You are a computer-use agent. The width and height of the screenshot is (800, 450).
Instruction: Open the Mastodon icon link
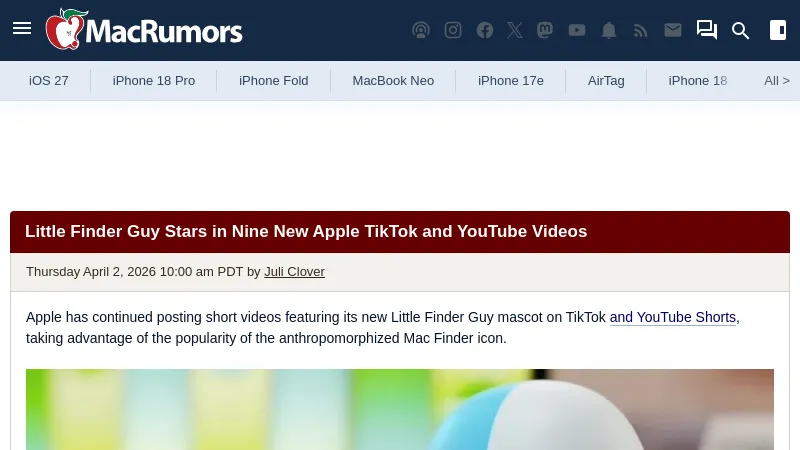545,30
